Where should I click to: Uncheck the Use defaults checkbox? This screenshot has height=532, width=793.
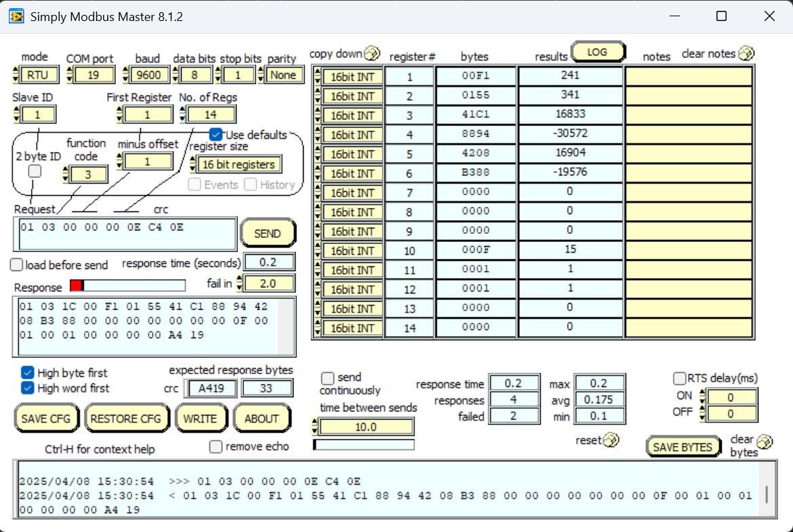pyautogui.click(x=216, y=134)
